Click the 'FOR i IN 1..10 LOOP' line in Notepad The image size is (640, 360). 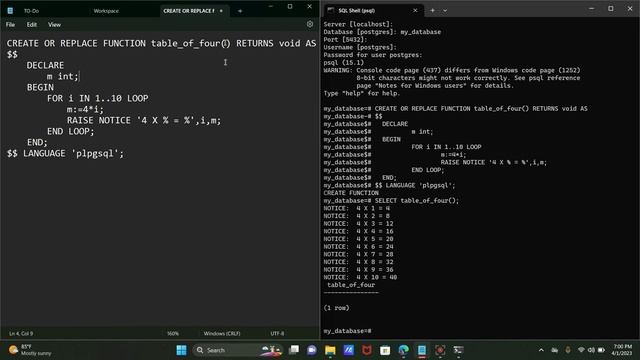[x=98, y=98]
